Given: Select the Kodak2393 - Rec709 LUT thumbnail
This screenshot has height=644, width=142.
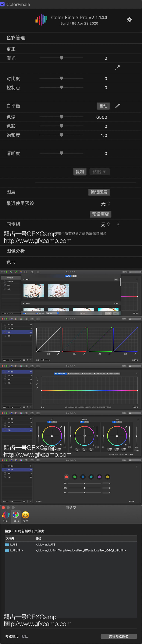Looking at the screenshot, I should pos(34,290).
